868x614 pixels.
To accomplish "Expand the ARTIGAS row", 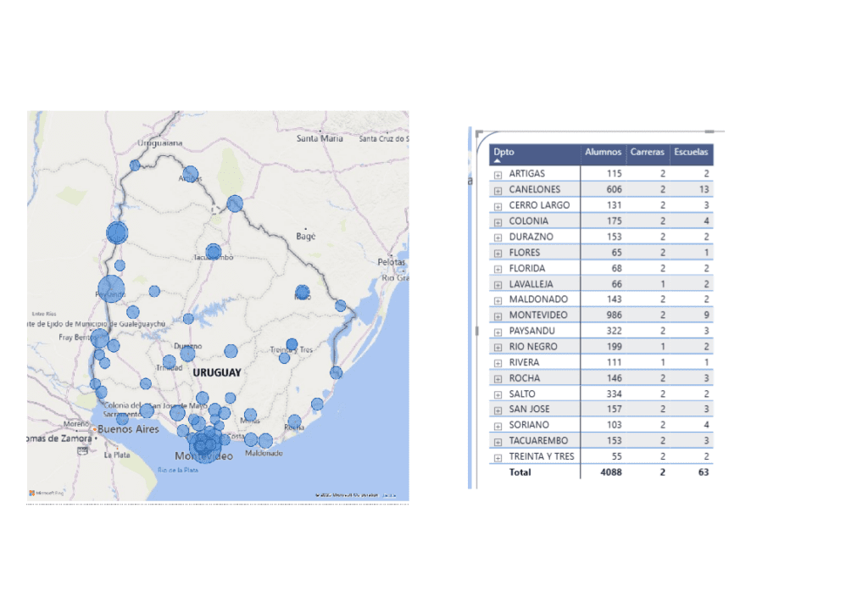I will 498,175.
